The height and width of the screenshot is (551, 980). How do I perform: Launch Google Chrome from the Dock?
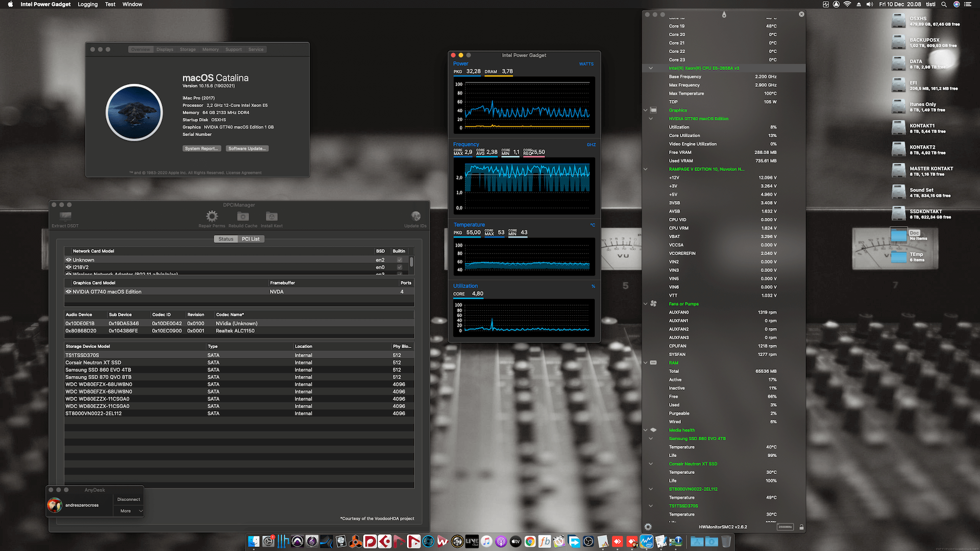click(x=530, y=541)
